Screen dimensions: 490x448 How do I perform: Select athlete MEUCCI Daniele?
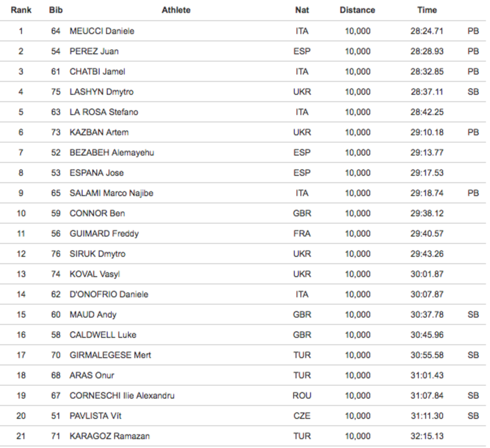tap(102, 31)
